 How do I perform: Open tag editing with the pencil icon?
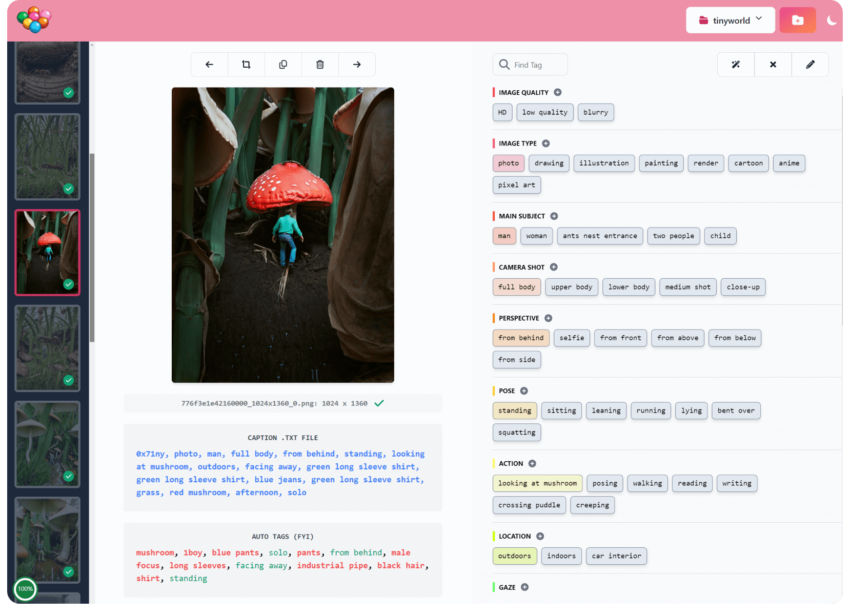[810, 64]
